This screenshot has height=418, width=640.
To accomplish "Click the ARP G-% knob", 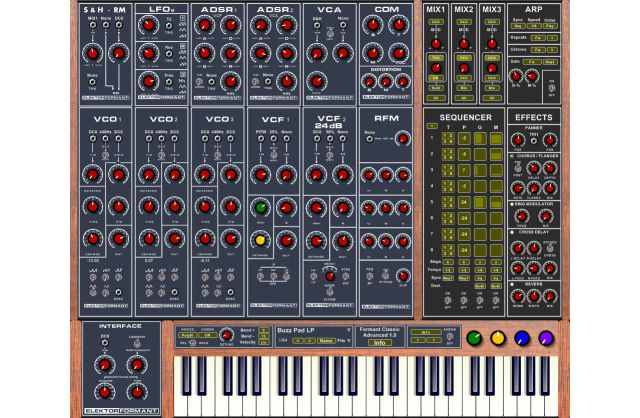I will (516, 76).
